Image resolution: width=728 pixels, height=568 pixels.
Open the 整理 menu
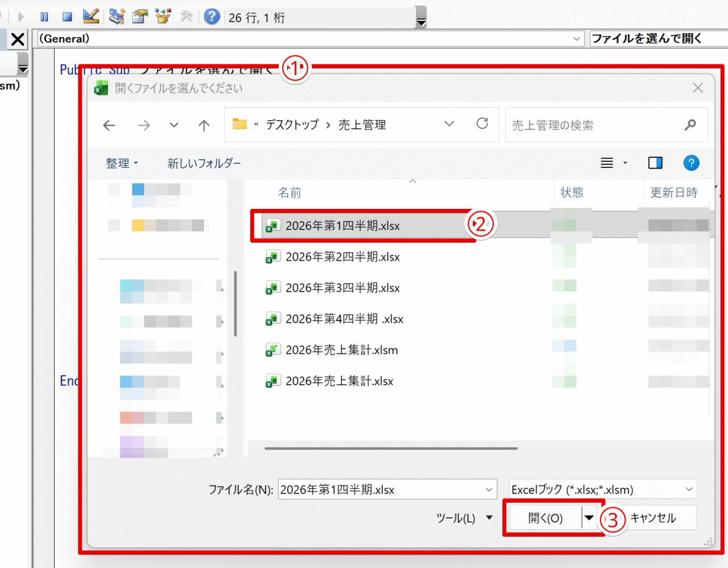(x=121, y=163)
